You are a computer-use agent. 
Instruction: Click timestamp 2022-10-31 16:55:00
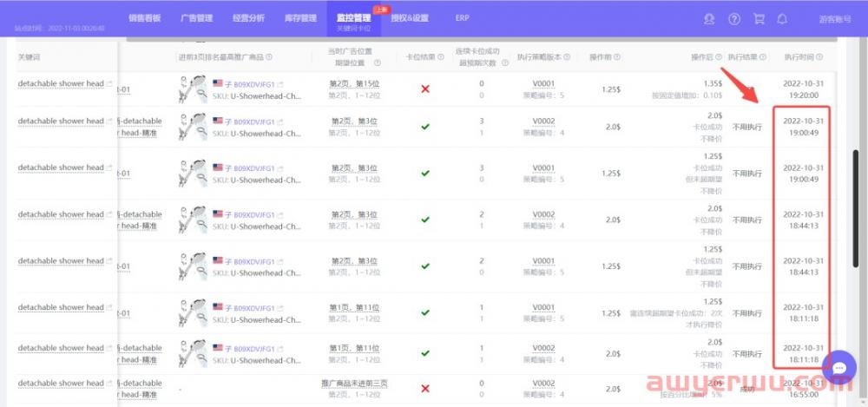coord(803,389)
